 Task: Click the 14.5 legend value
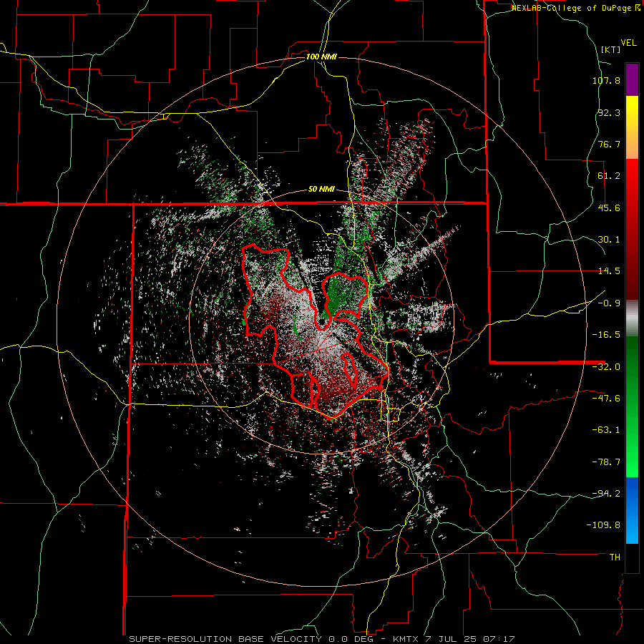pyautogui.click(x=609, y=271)
